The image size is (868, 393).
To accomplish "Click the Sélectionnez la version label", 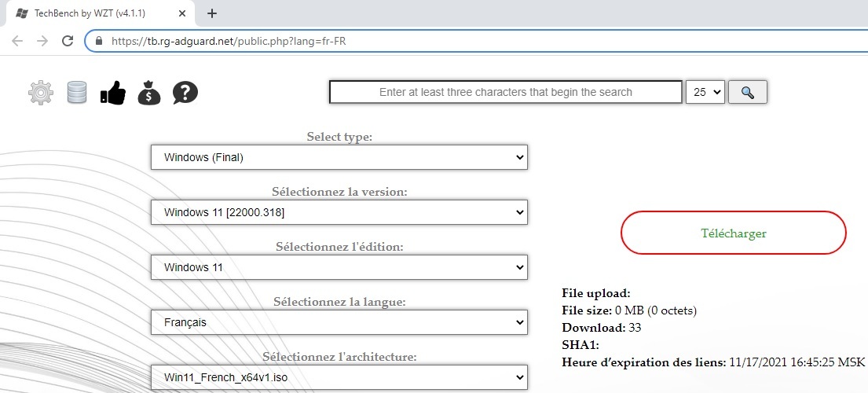I will [x=339, y=192].
